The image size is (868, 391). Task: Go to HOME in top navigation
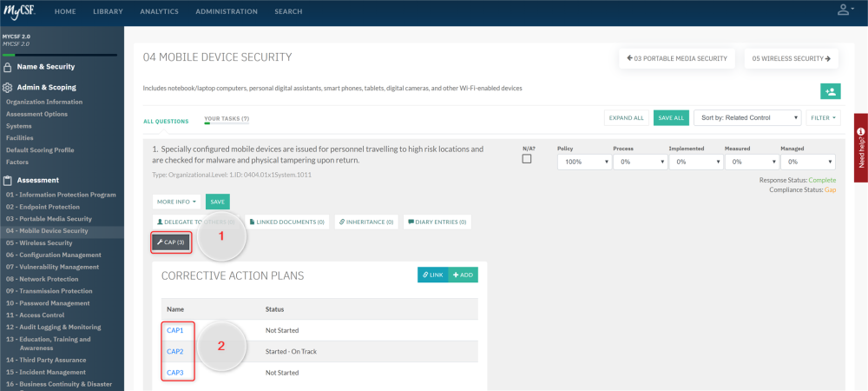(x=65, y=11)
